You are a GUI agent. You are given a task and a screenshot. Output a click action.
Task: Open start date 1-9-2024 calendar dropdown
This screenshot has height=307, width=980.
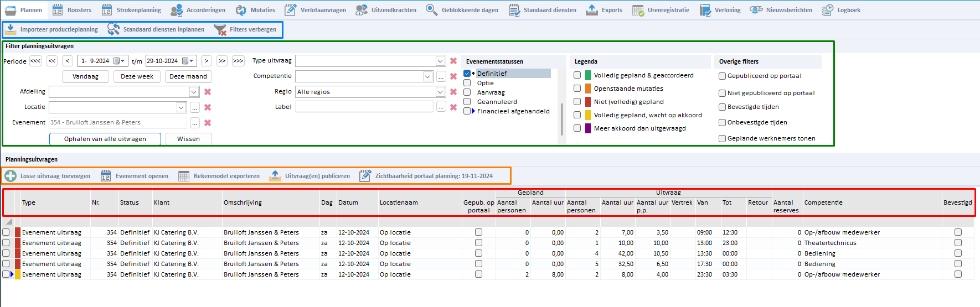[120, 61]
